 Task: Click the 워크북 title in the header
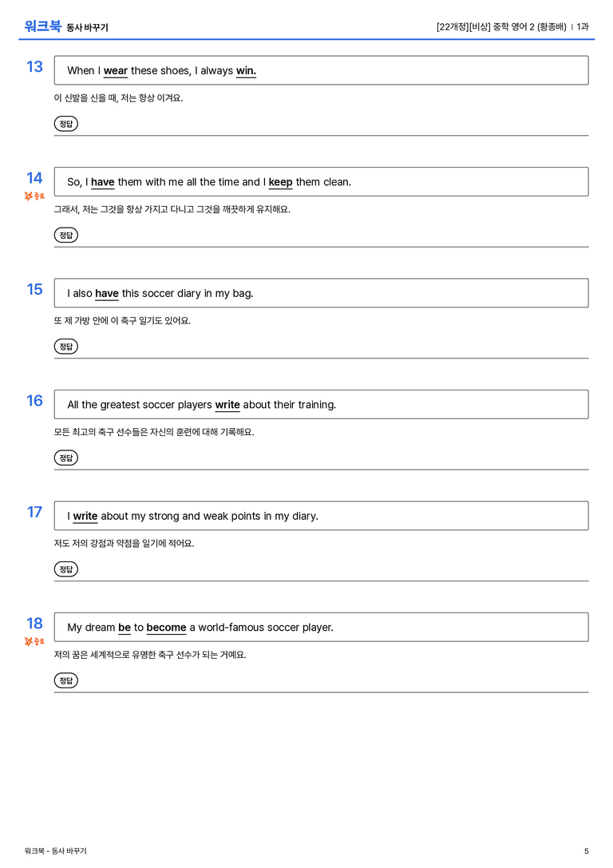(42, 26)
